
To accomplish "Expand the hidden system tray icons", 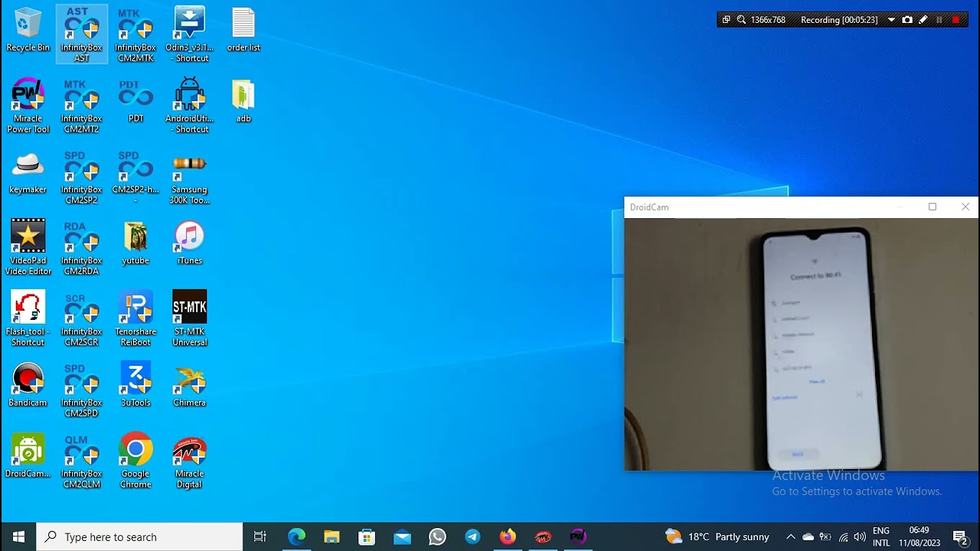I will (x=791, y=536).
